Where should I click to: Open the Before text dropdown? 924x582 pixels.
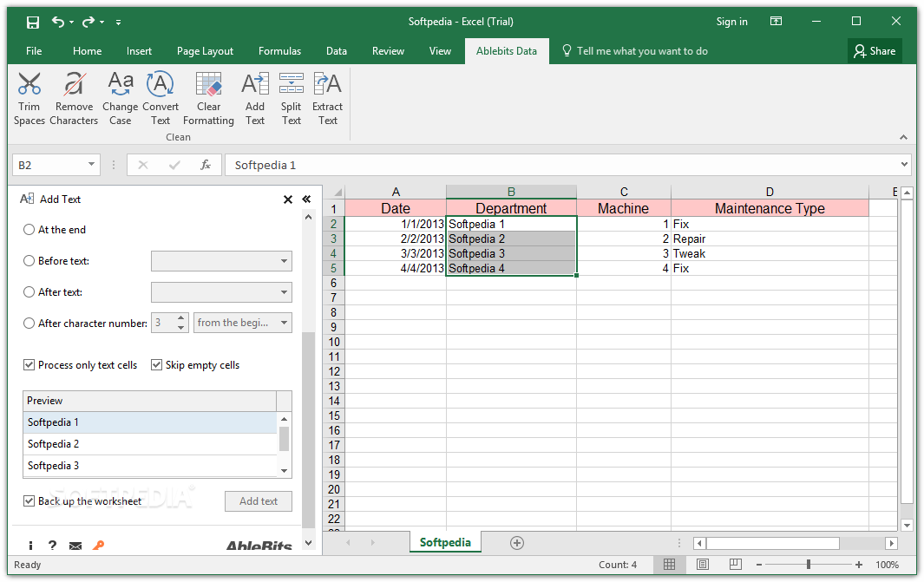coord(221,261)
